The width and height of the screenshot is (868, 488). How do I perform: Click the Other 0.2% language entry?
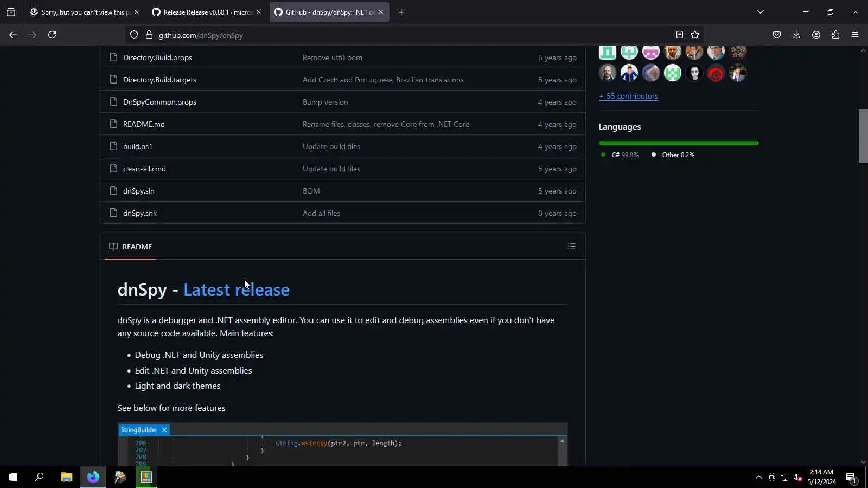click(673, 155)
